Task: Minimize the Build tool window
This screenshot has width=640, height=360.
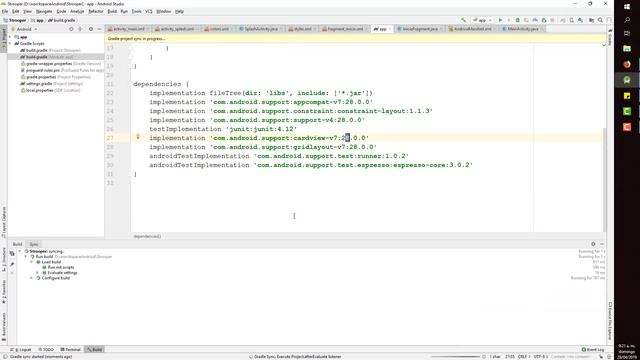Action: click(x=602, y=244)
